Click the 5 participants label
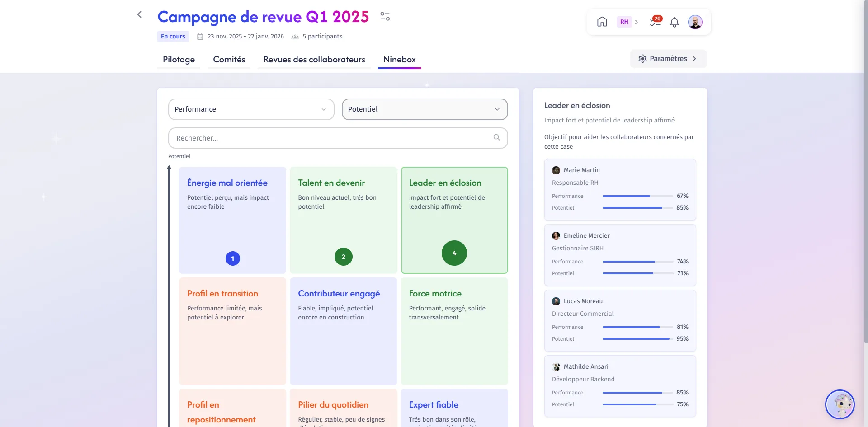Viewport: 868px width, 427px height. pos(322,37)
